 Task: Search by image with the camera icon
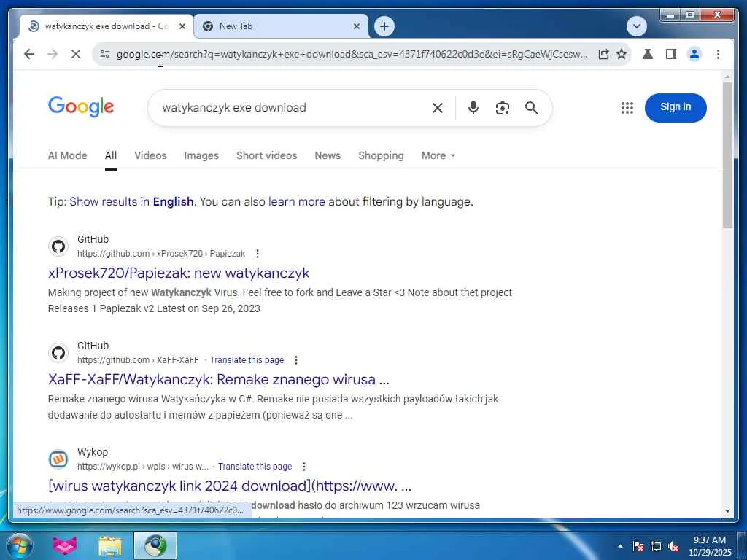tap(502, 108)
